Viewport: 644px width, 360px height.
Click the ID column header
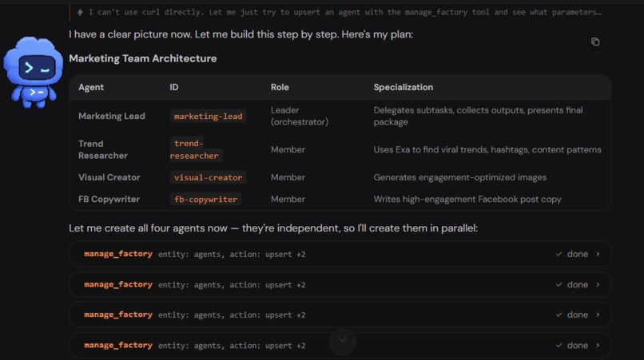pos(174,87)
